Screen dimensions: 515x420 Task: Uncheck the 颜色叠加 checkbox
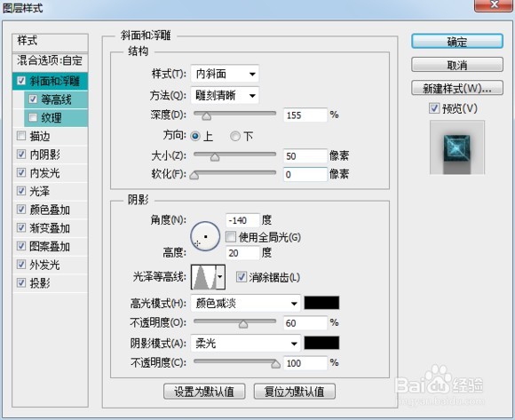tap(21, 210)
